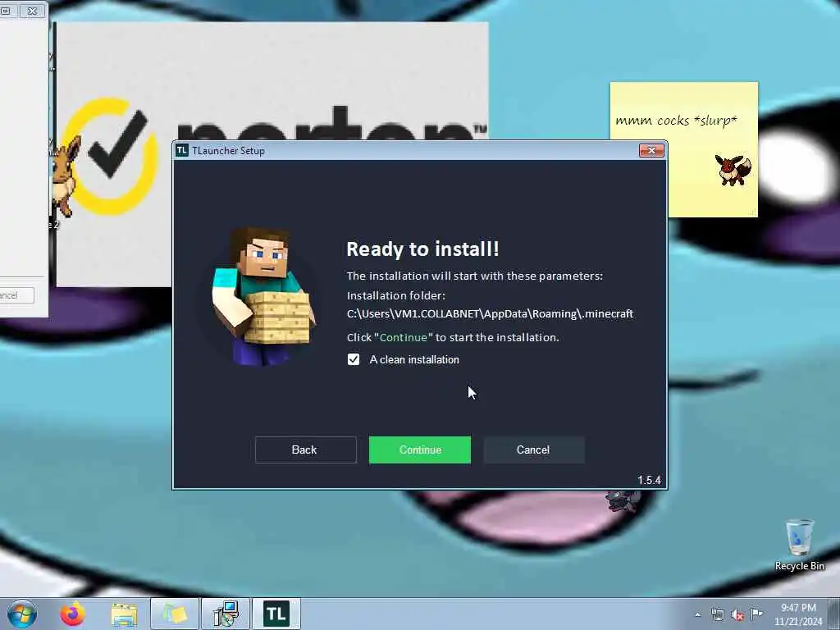
Task: Close the TLauncher Setup dialog
Action: pyautogui.click(x=651, y=151)
